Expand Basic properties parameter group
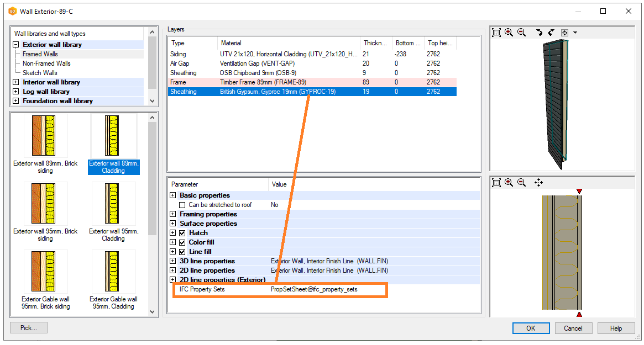 [173, 195]
